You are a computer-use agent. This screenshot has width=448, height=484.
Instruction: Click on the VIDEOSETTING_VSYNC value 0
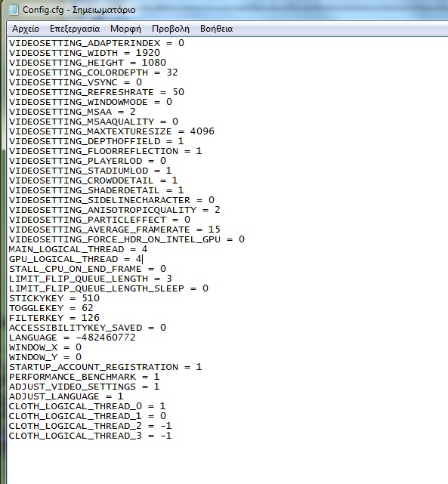click(139, 82)
